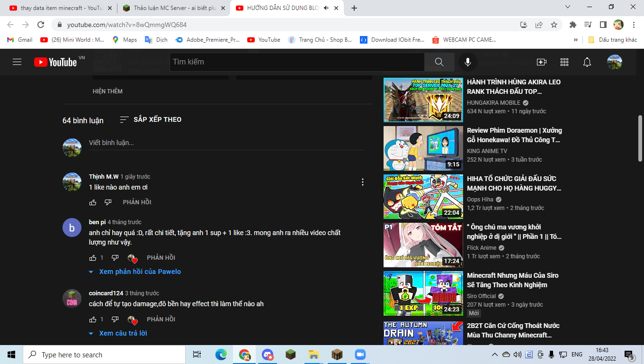This screenshot has width=644, height=364.
Task: Open the Chrome three-dot menu
Action: tap(634, 25)
